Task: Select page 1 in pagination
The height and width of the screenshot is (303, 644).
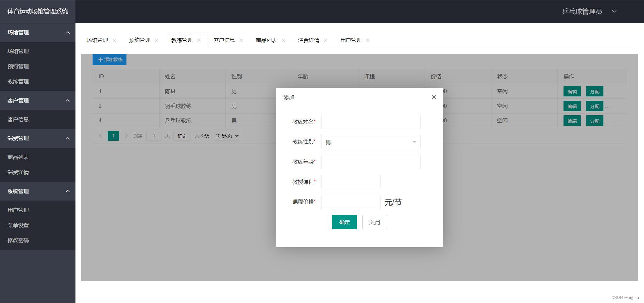Action: [113, 136]
